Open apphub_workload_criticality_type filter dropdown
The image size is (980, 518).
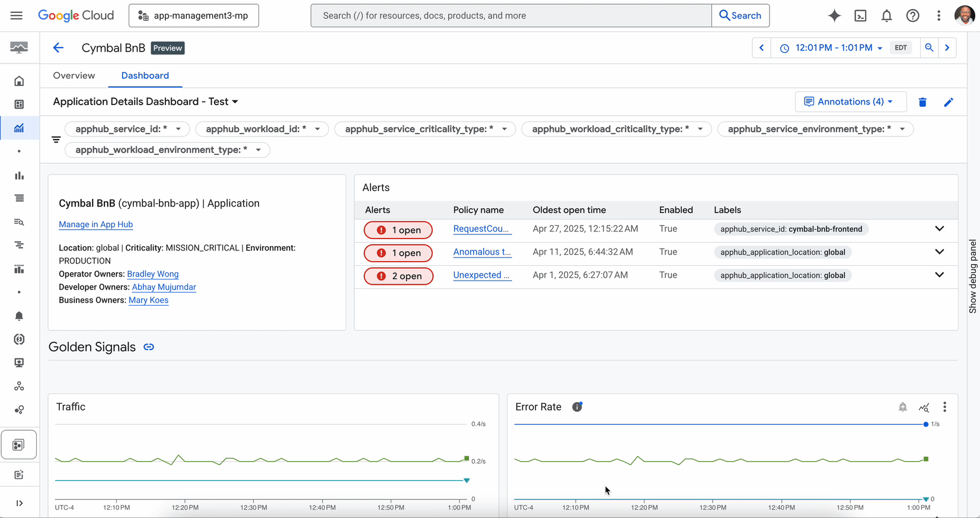[x=617, y=129]
